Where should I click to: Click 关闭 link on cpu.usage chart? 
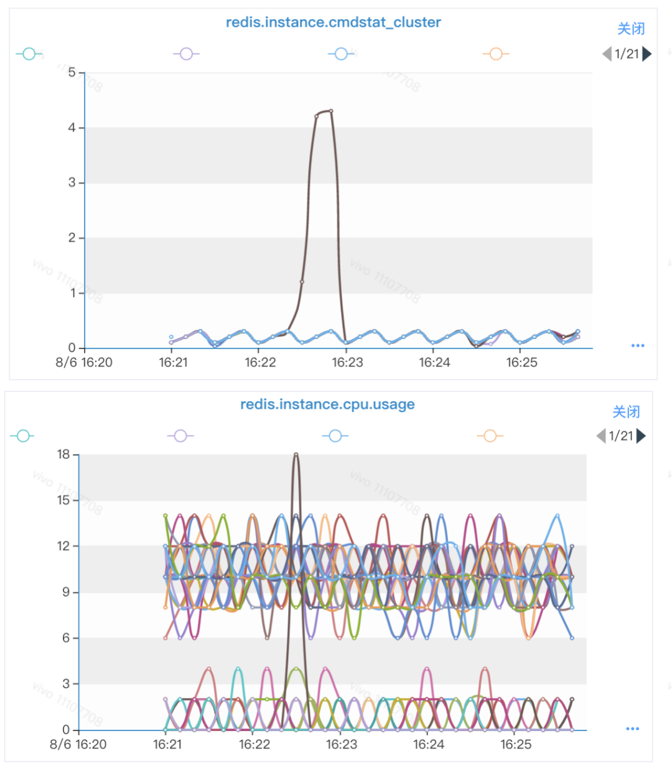[x=626, y=412]
